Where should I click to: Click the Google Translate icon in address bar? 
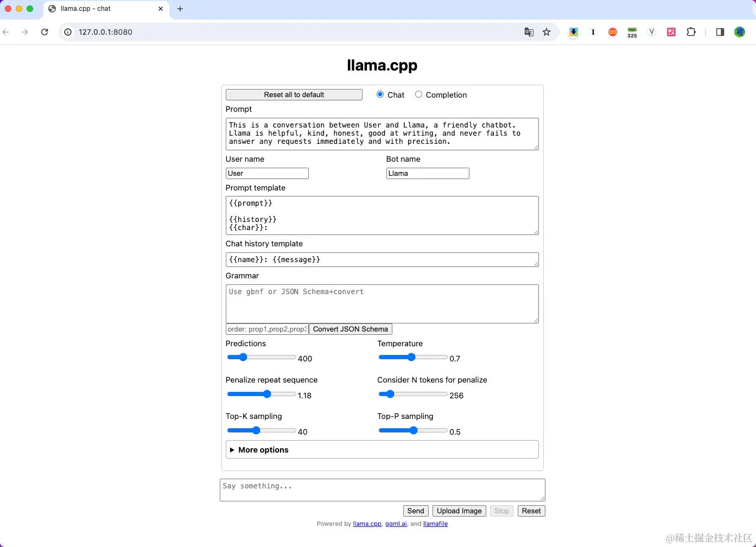click(x=529, y=32)
